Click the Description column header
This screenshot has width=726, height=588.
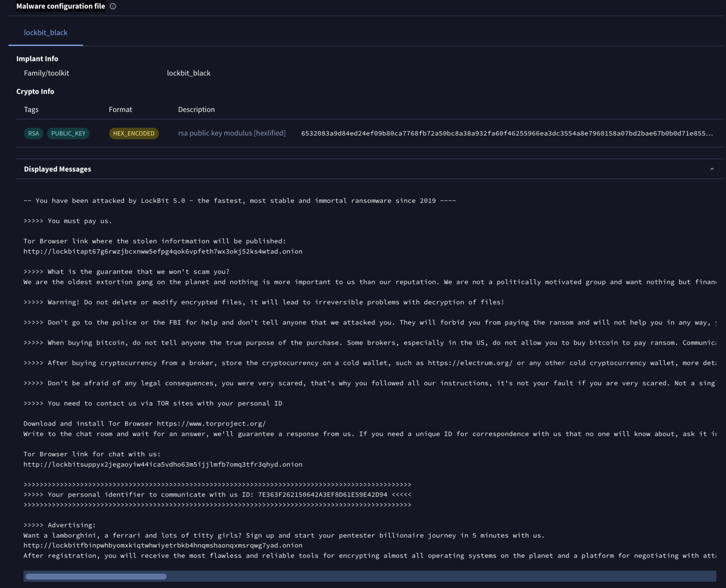click(x=196, y=109)
